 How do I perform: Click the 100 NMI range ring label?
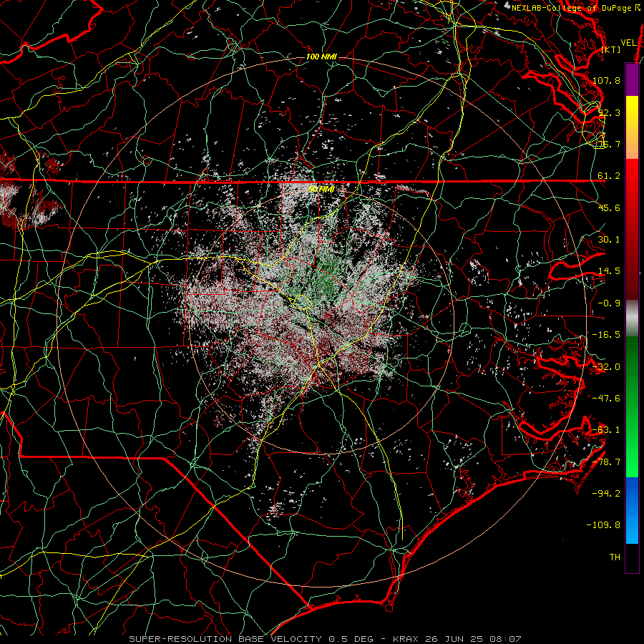(x=321, y=57)
